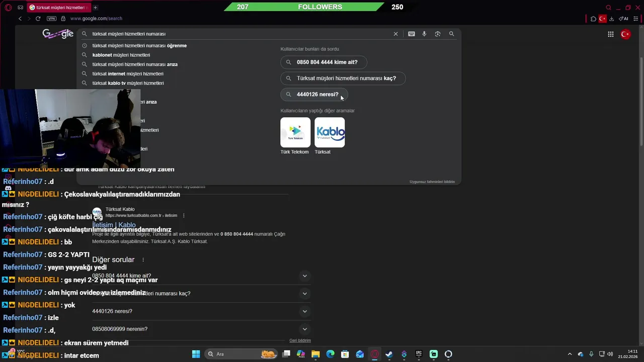Select suggestion 'türksat internet müşteri hizmetleri'
The image size is (644, 362).
click(128, 74)
